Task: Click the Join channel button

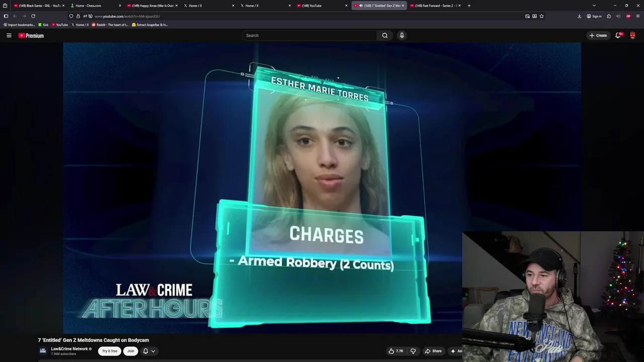Action: [131, 351]
